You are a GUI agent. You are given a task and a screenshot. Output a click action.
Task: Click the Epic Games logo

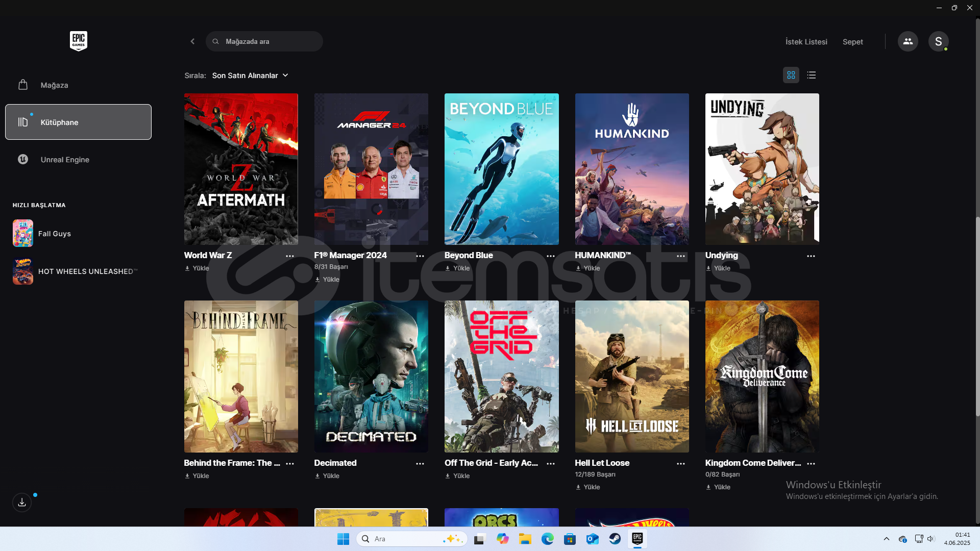pyautogui.click(x=78, y=41)
